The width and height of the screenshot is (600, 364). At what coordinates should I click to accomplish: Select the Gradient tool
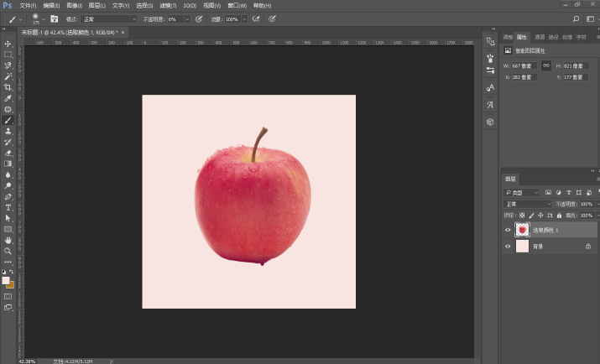(8, 164)
